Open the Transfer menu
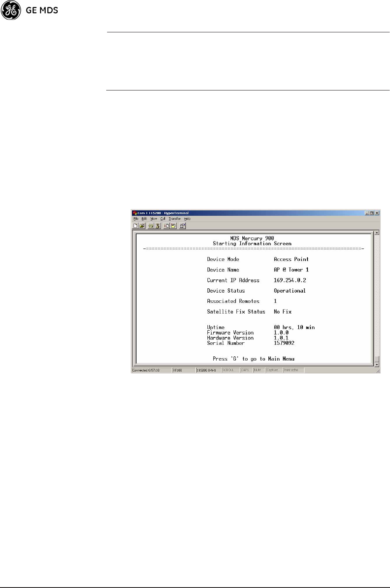This screenshot has width=390, height=588. [x=175, y=219]
